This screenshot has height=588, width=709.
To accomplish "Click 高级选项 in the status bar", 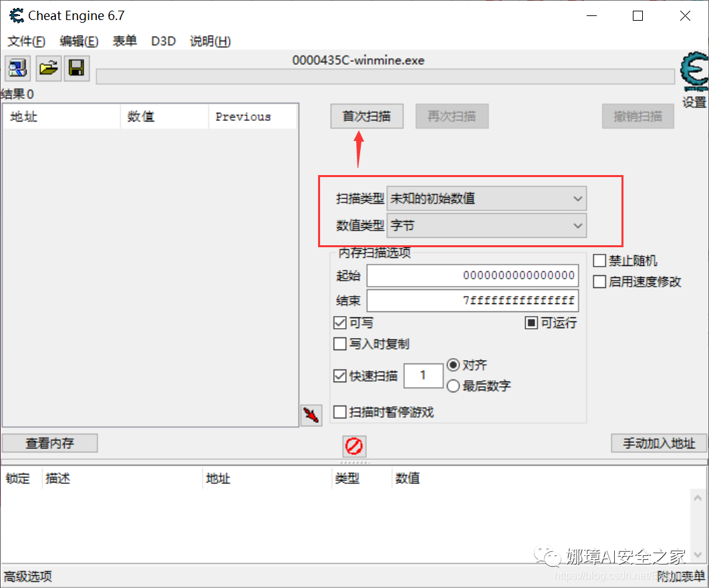I will tap(28, 576).
